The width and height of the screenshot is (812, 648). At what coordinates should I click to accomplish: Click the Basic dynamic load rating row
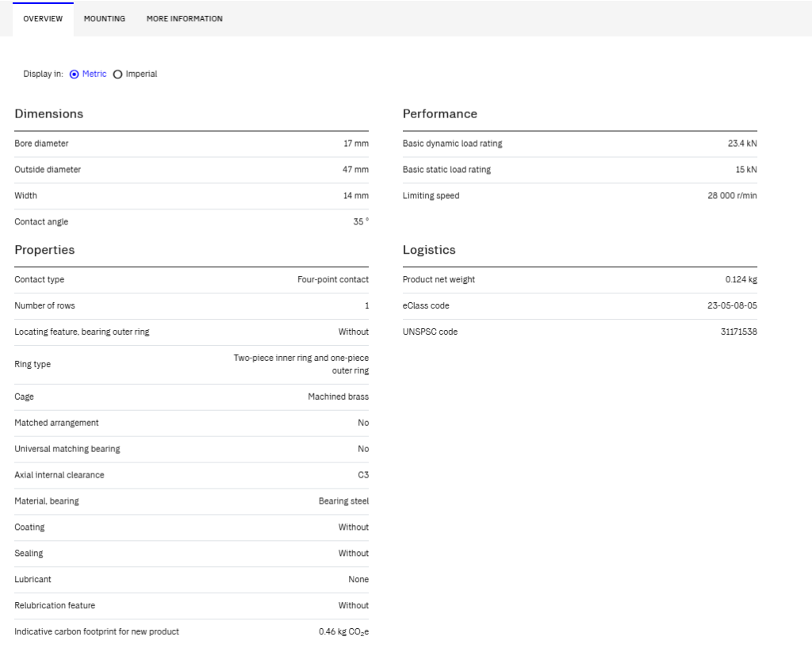click(580, 144)
